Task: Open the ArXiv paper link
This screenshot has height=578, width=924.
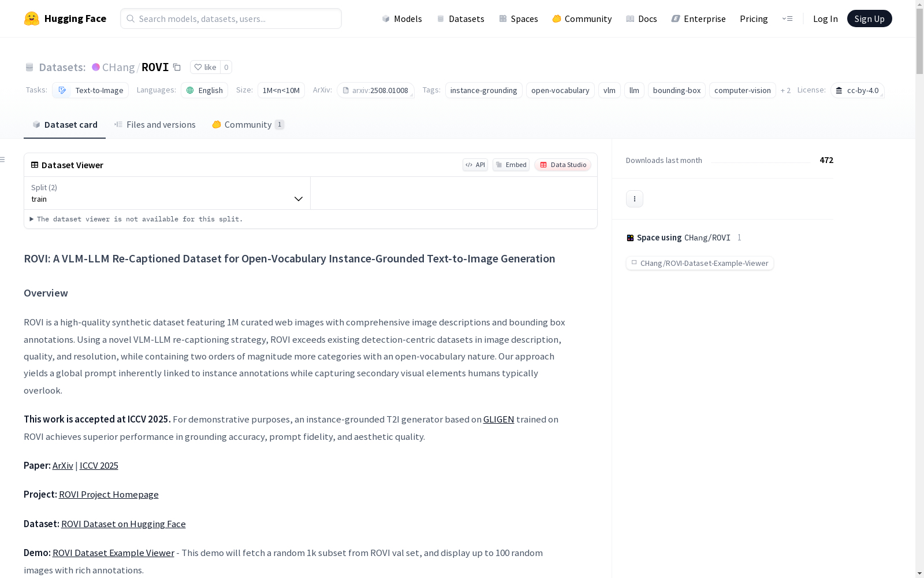Action: point(63,466)
